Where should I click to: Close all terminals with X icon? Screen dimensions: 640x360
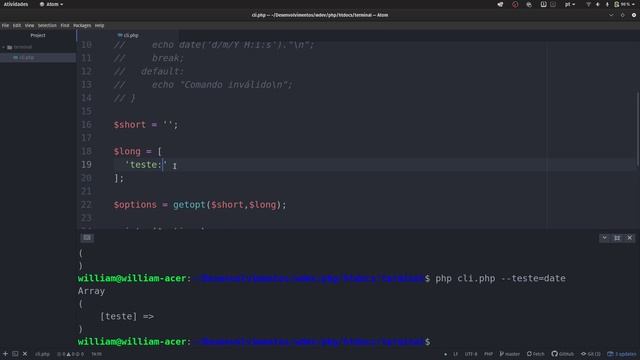[25, 354]
